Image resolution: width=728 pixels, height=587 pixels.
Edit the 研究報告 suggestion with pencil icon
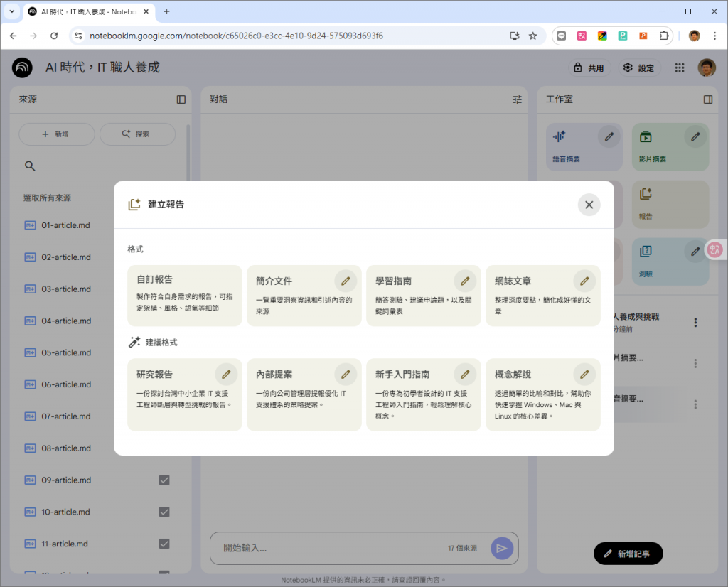[x=226, y=374]
